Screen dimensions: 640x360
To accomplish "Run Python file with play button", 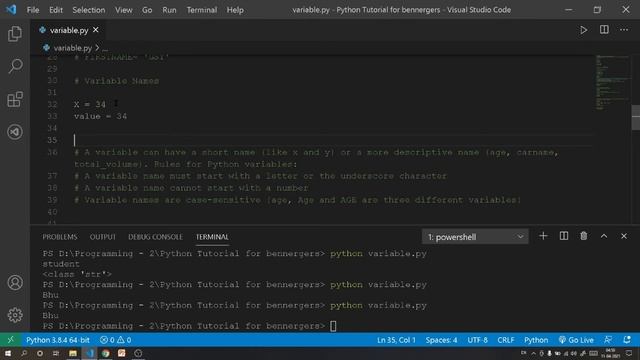I will pos(584,30).
